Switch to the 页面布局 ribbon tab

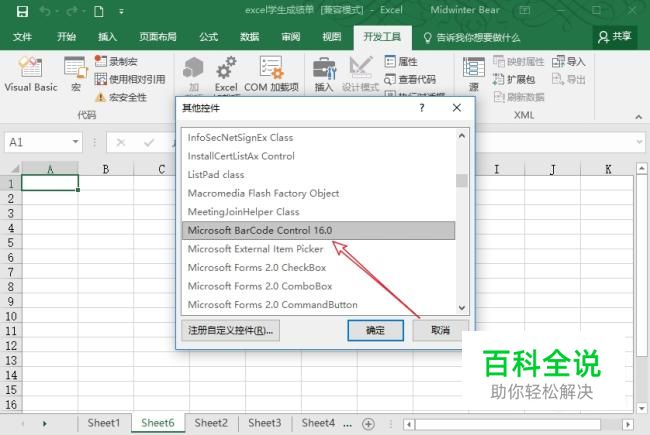[158, 37]
